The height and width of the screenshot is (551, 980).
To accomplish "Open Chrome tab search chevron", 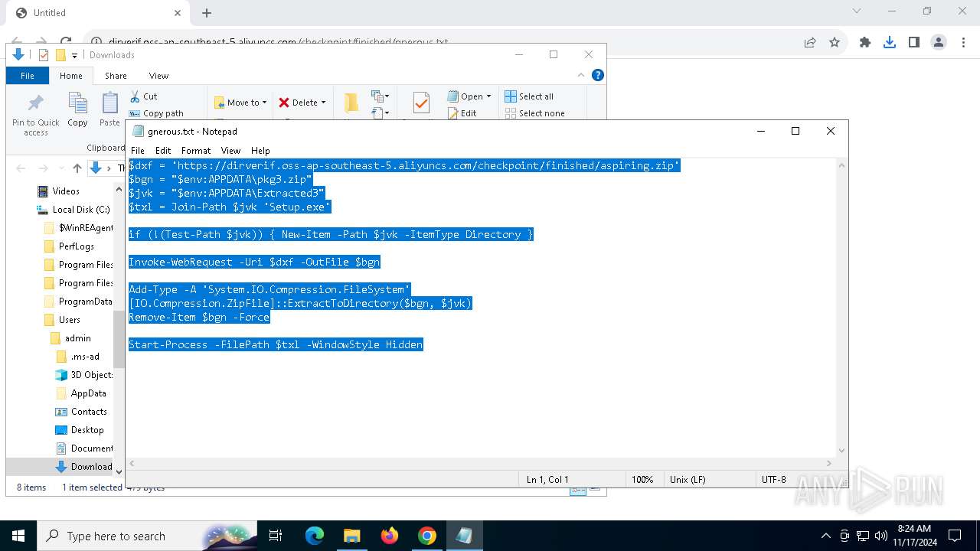I will [x=857, y=11].
